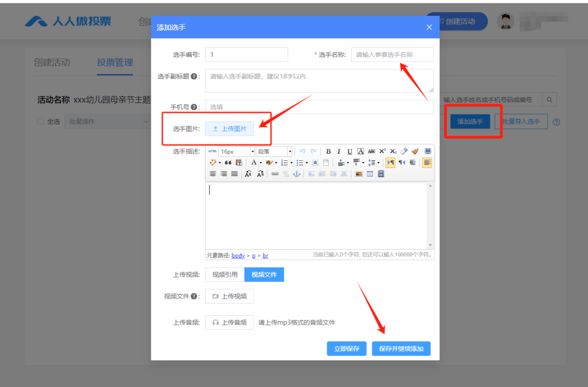Toggle bold formatting in the editor
The image size is (588, 387).
click(328, 152)
